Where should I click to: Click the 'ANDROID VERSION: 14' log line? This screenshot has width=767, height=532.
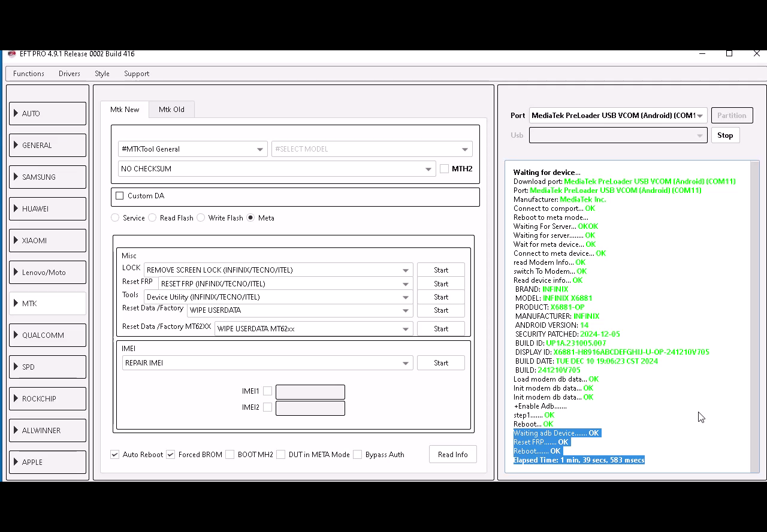[x=552, y=325]
